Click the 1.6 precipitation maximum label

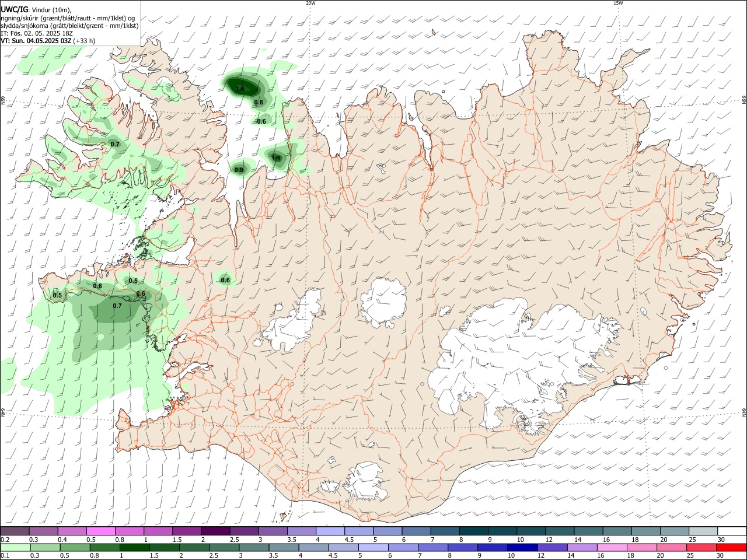point(240,89)
